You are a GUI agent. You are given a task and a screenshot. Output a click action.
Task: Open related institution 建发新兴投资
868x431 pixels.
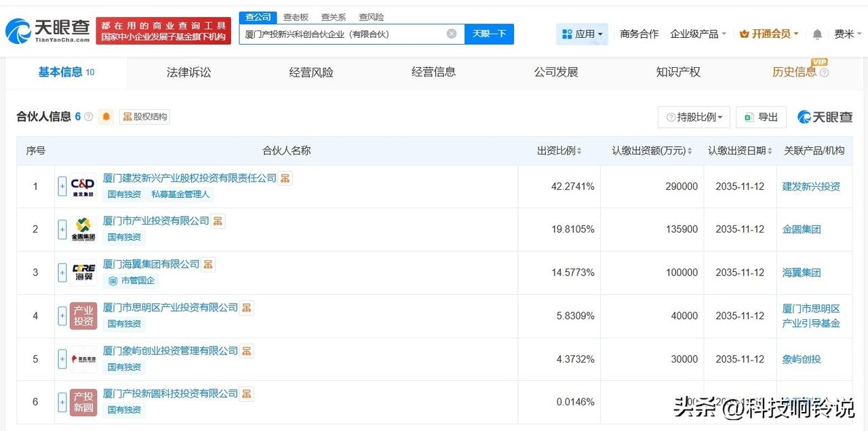(811, 186)
